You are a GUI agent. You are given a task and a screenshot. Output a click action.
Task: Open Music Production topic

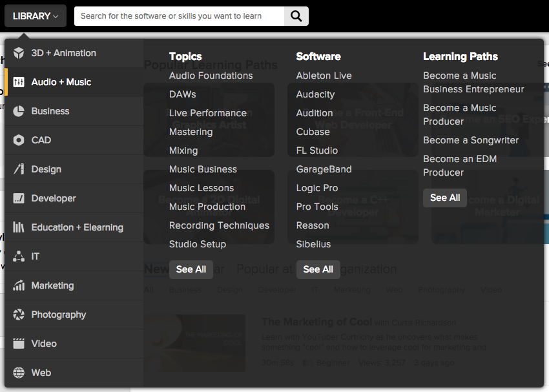(x=207, y=207)
